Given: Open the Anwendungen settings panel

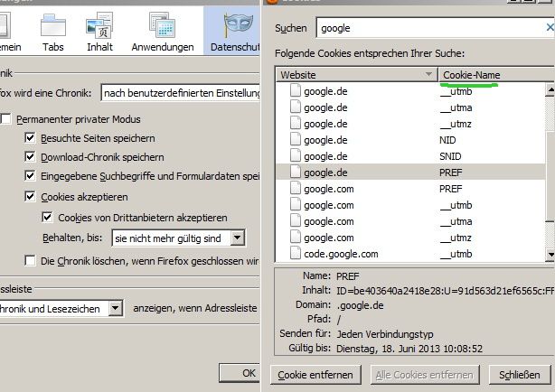Looking at the screenshot, I should [x=163, y=33].
